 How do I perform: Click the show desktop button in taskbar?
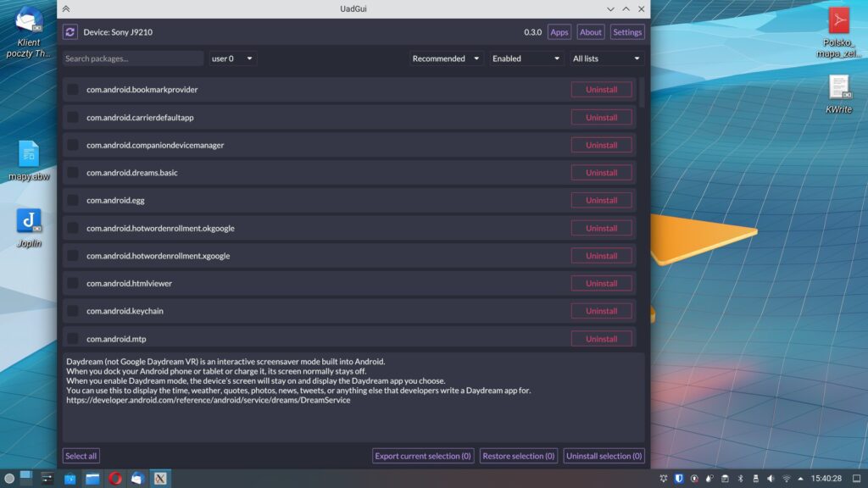click(x=856, y=479)
